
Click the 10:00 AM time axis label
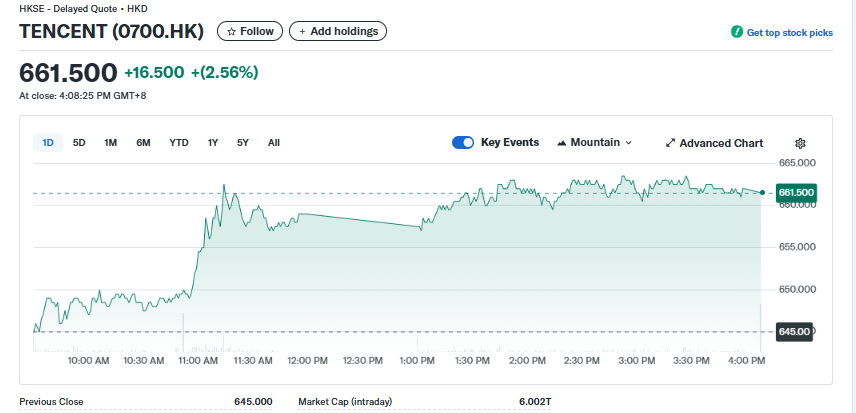pos(88,361)
